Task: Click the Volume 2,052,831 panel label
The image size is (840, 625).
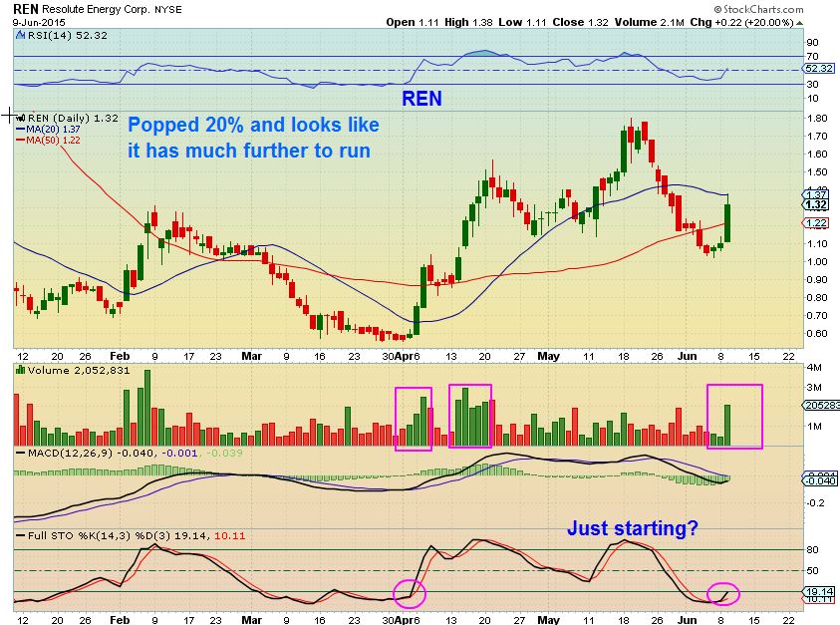Action: [78, 371]
